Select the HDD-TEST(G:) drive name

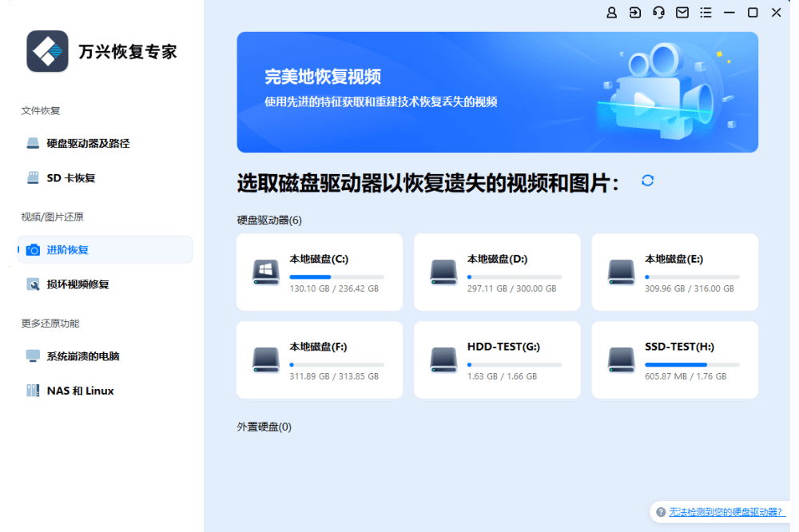click(x=503, y=347)
